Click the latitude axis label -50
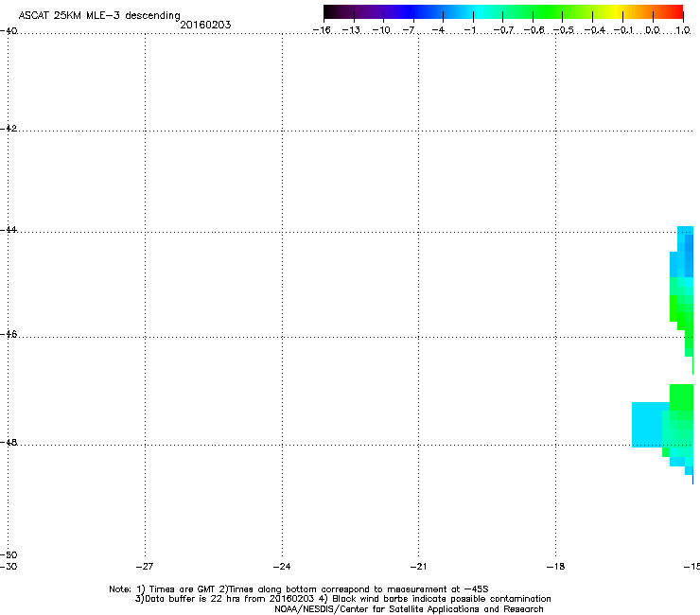Viewport: 700px width, 615px height. point(9,554)
